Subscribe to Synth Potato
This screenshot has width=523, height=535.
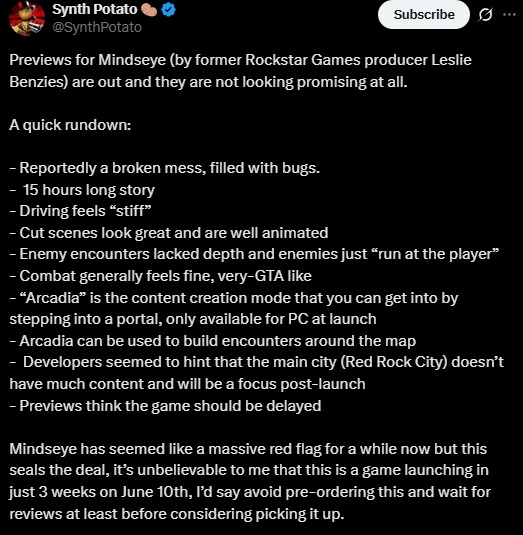pyautogui.click(x=424, y=15)
